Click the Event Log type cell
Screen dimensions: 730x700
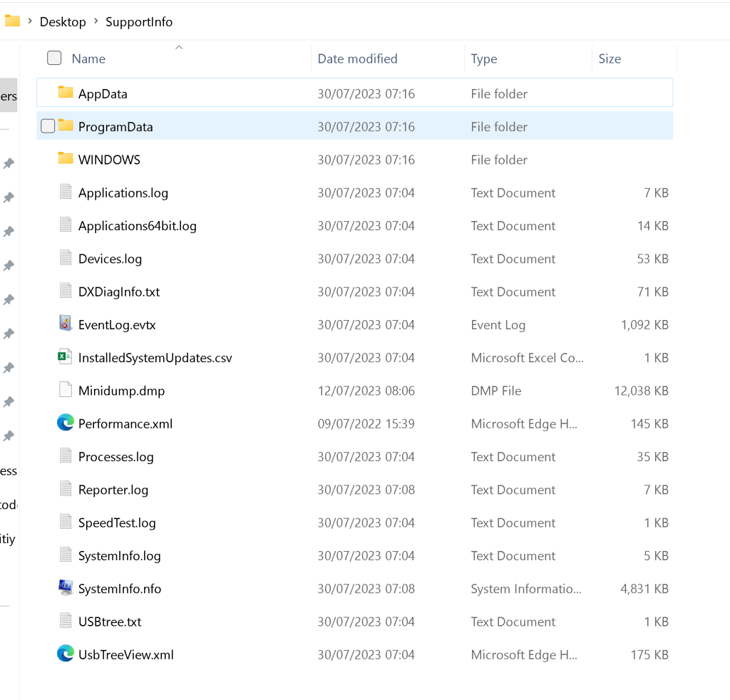[x=498, y=325]
